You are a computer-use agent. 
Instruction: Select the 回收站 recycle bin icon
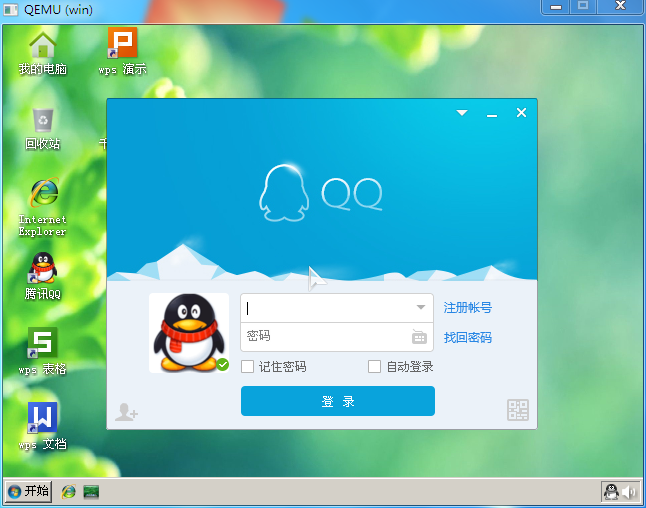42,128
